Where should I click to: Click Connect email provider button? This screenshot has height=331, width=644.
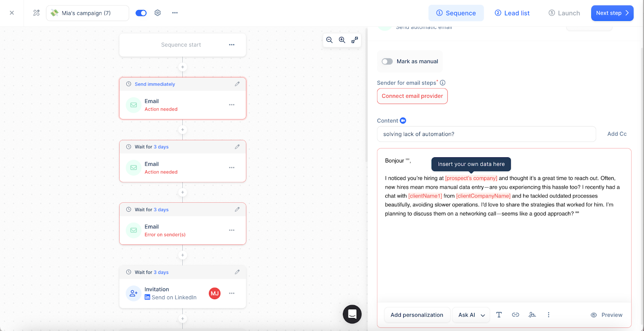(412, 96)
